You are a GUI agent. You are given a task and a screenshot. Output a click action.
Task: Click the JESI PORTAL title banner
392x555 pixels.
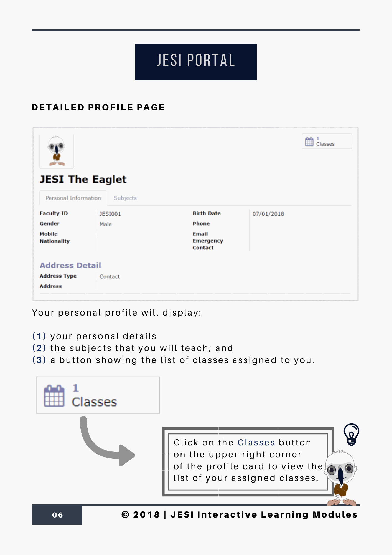coord(196,62)
